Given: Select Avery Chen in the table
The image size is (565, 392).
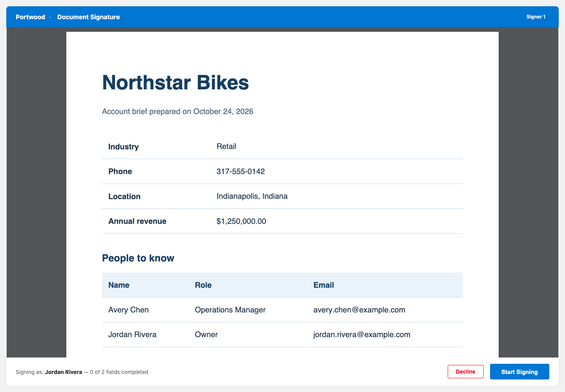Looking at the screenshot, I should pyautogui.click(x=128, y=310).
